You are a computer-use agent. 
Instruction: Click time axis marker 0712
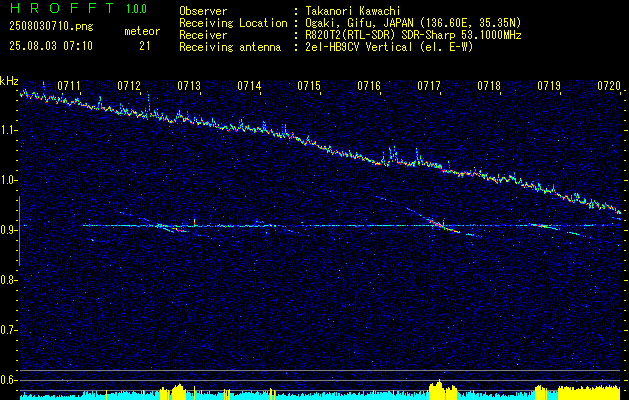129,86
